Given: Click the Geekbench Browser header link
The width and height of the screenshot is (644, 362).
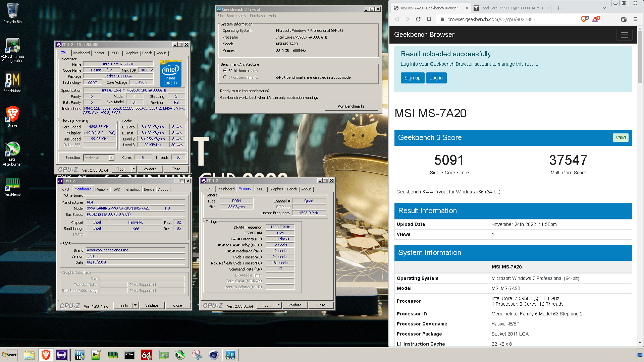Looking at the screenshot, I should click(424, 35).
